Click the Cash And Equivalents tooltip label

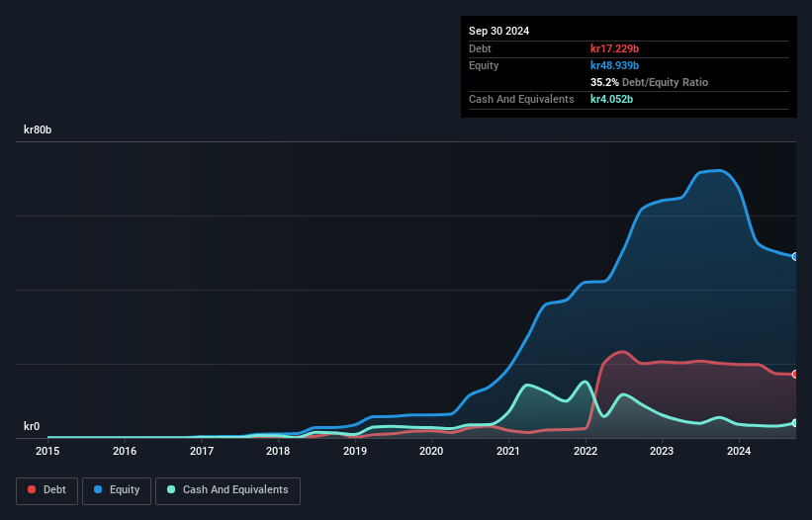point(521,99)
